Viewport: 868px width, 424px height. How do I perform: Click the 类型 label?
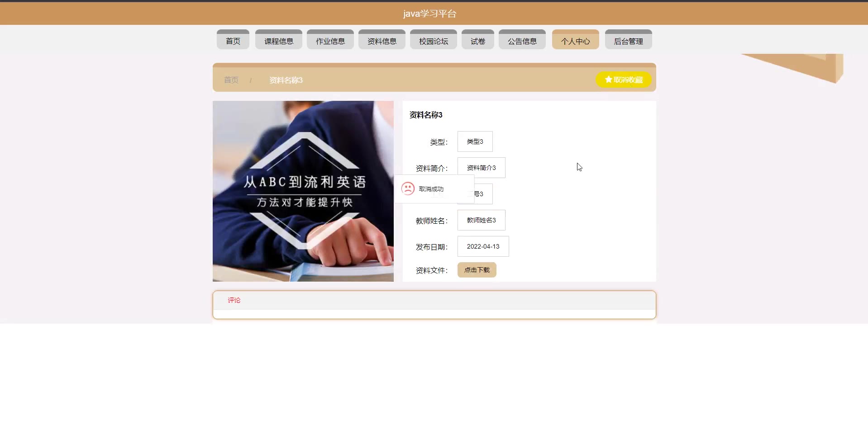click(x=439, y=142)
